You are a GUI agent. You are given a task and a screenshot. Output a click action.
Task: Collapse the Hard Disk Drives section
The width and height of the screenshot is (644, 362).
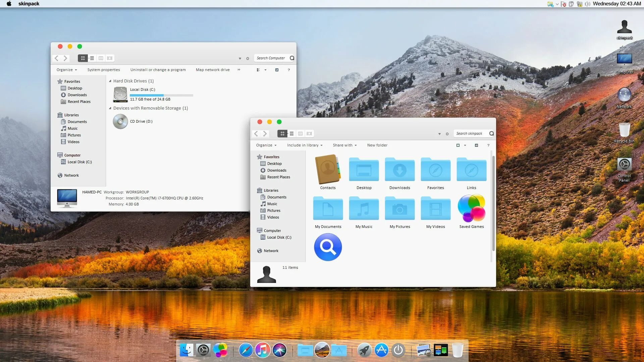(110, 81)
